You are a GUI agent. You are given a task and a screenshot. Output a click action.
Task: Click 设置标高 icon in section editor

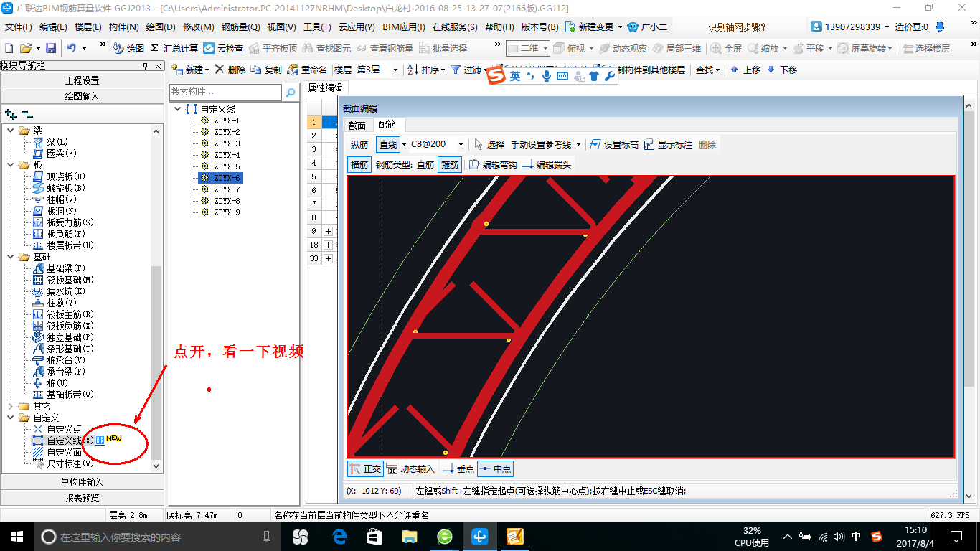tap(613, 144)
